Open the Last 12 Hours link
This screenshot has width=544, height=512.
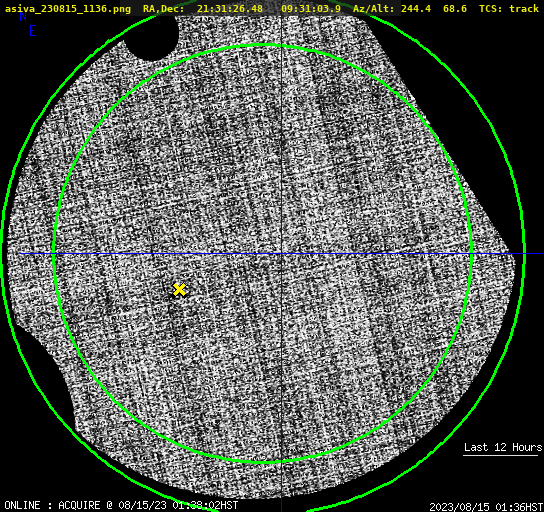click(503, 447)
